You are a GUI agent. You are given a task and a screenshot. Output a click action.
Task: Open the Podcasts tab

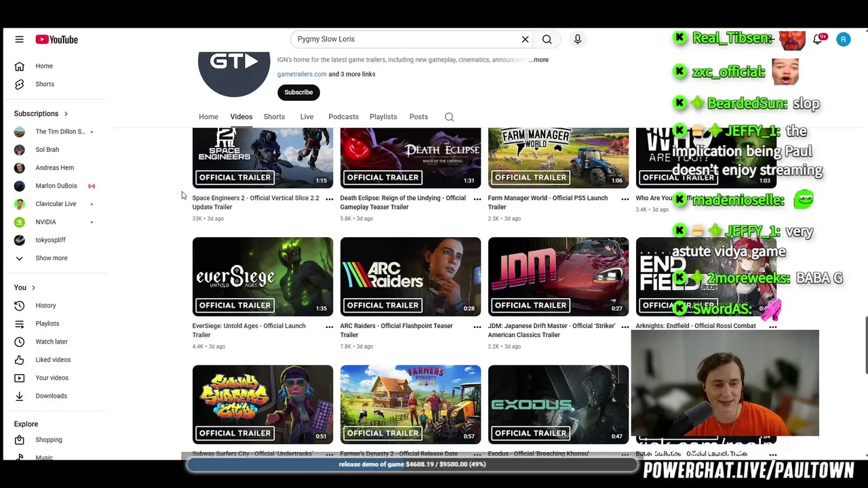click(343, 117)
